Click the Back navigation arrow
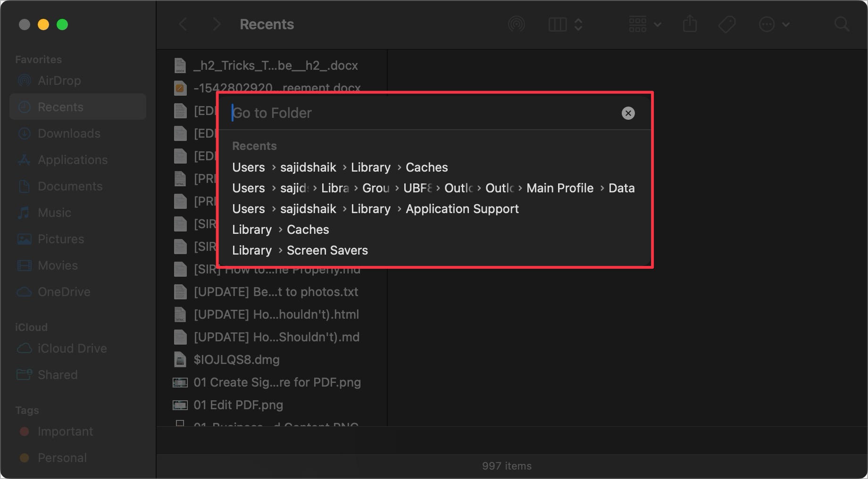The image size is (868, 479). pyautogui.click(x=183, y=24)
